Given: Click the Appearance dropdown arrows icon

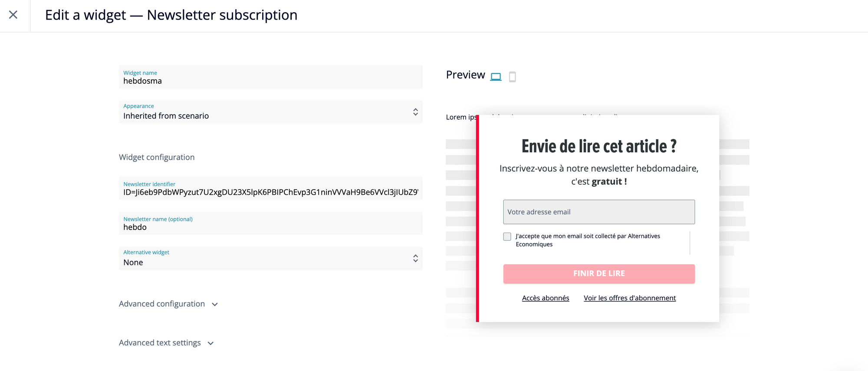Looking at the screenshot, I should [x=415, y=112].
